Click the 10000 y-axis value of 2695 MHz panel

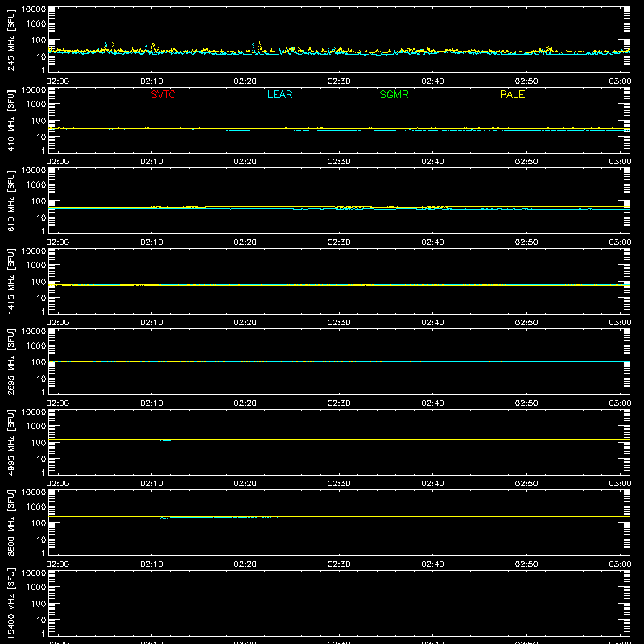pos(34,332)
